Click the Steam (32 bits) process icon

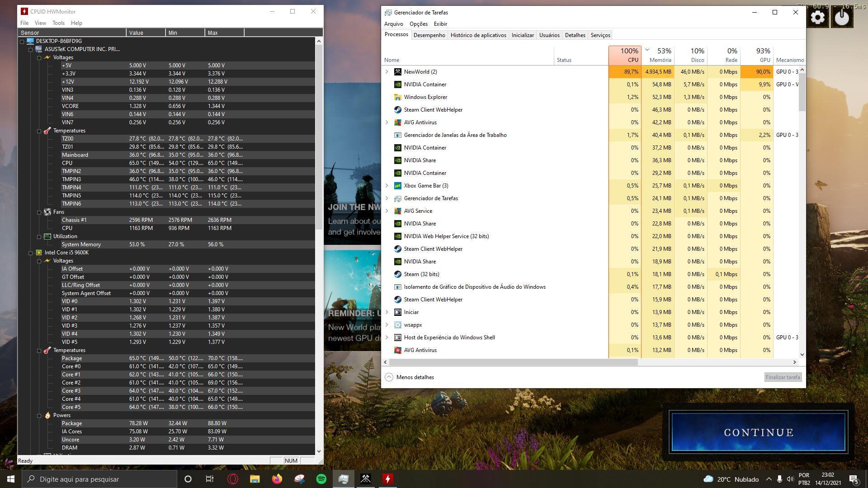398,274
